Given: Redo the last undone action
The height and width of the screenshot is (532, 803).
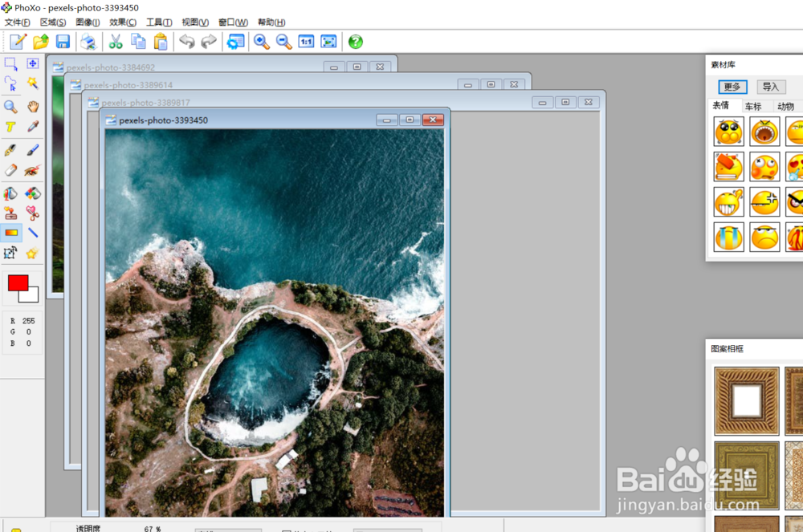Looking at the screenshot, I should [209, 42].
